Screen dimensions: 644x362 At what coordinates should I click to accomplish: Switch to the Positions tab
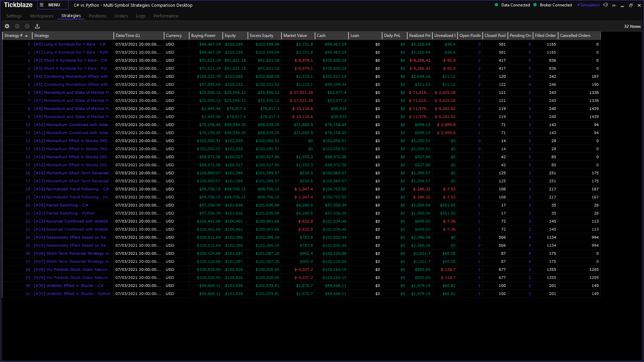[97, 16]
